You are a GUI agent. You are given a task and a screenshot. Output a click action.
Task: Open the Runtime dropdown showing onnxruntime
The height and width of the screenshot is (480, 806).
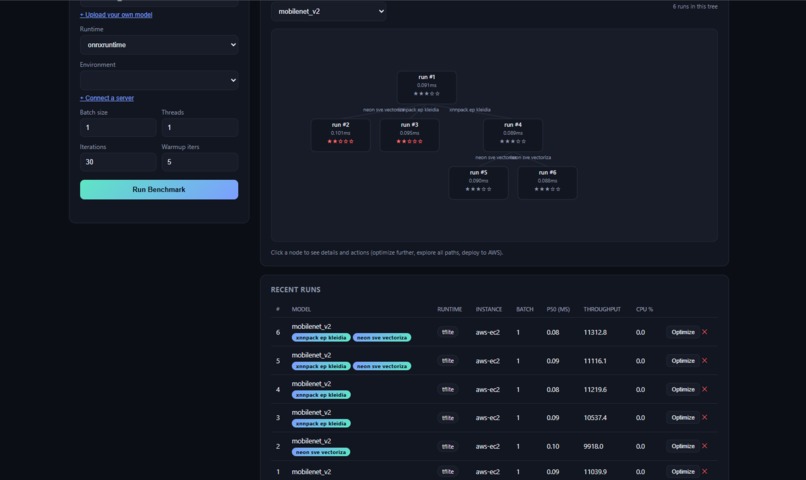pos(159,45)
